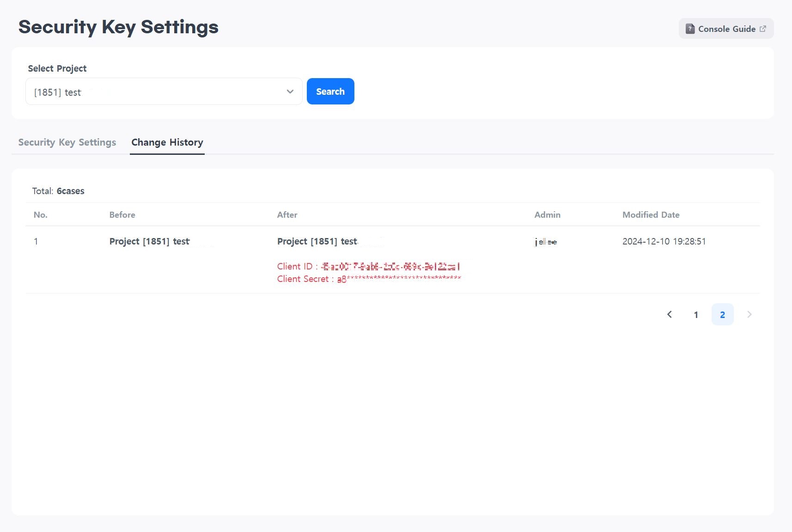Click the No. column header

coord(41,214)
